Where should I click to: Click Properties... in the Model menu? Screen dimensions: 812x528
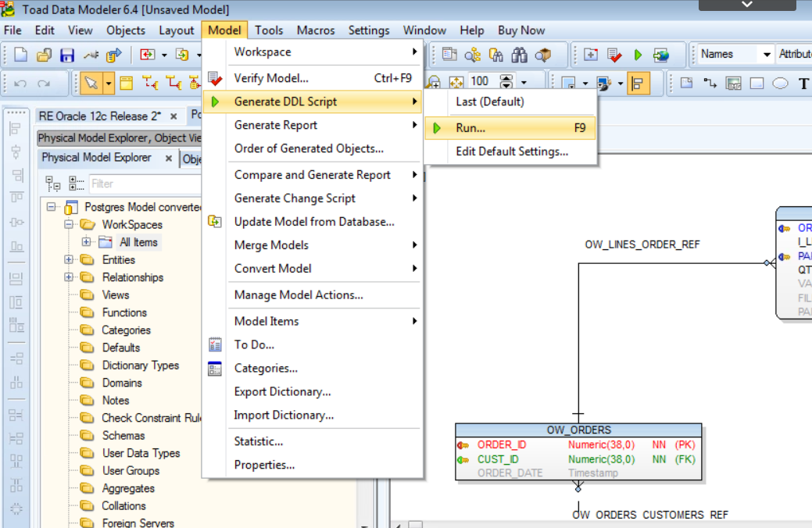click(313, 464)
